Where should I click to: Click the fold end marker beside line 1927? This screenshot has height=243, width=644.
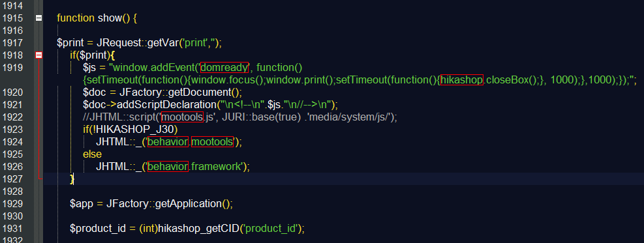point(40,179)
